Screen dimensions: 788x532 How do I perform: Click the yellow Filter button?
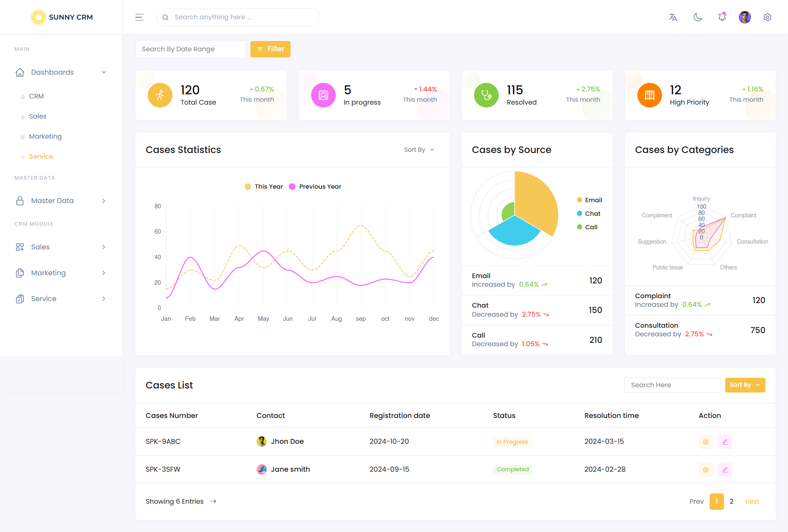pos(270,49)
